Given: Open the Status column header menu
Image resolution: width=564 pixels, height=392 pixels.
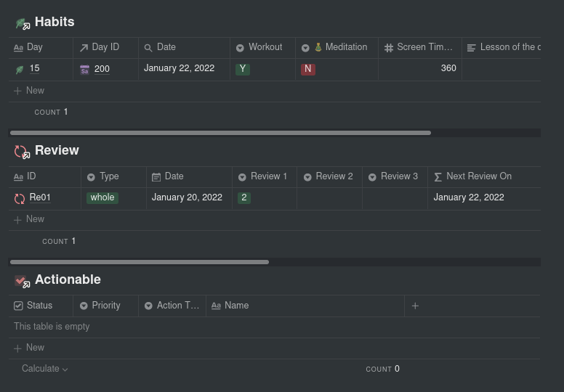Looking at the screenshot, I should [41, 306].
